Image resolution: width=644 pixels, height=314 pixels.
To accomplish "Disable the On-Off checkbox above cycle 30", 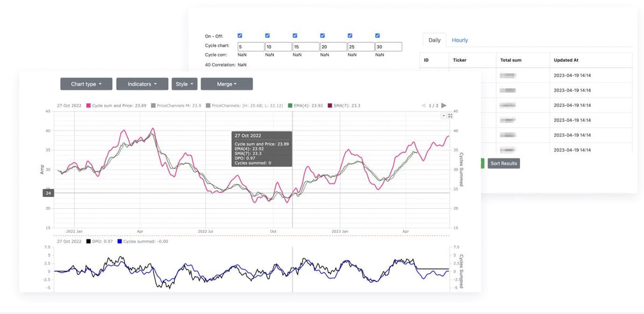I will (377, 36).
